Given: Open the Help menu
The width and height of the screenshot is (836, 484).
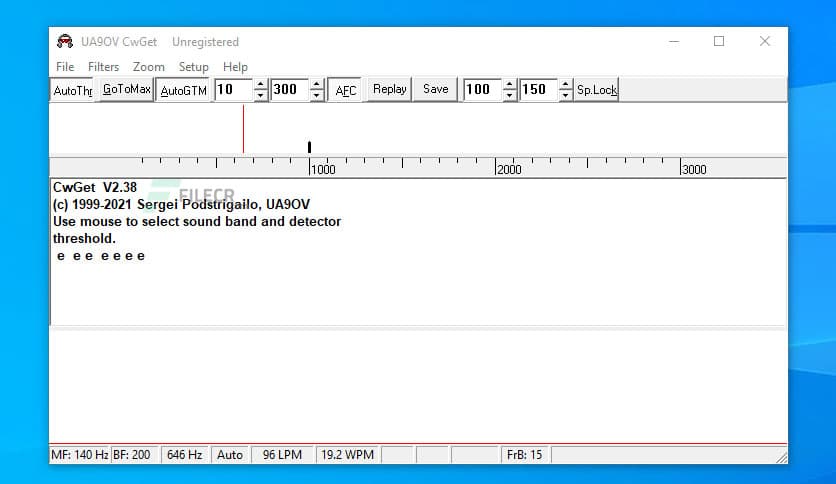Looking at the screenshot, I should click(235, 67).
